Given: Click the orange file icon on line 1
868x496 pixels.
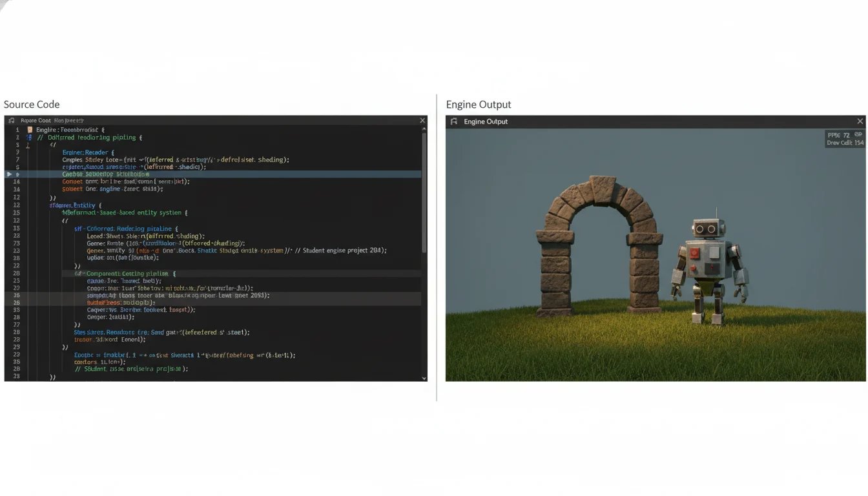Looking at the screenshot, I should click(30, 130).
